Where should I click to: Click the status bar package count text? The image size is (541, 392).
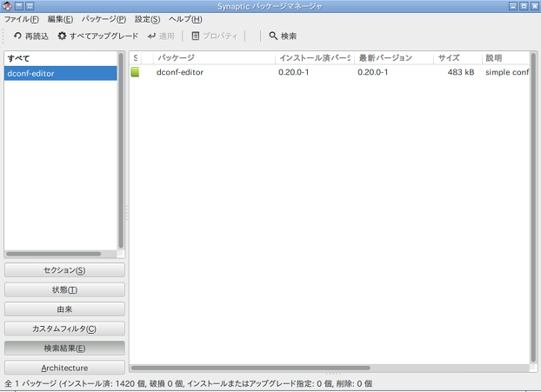[x=188, y=383]
